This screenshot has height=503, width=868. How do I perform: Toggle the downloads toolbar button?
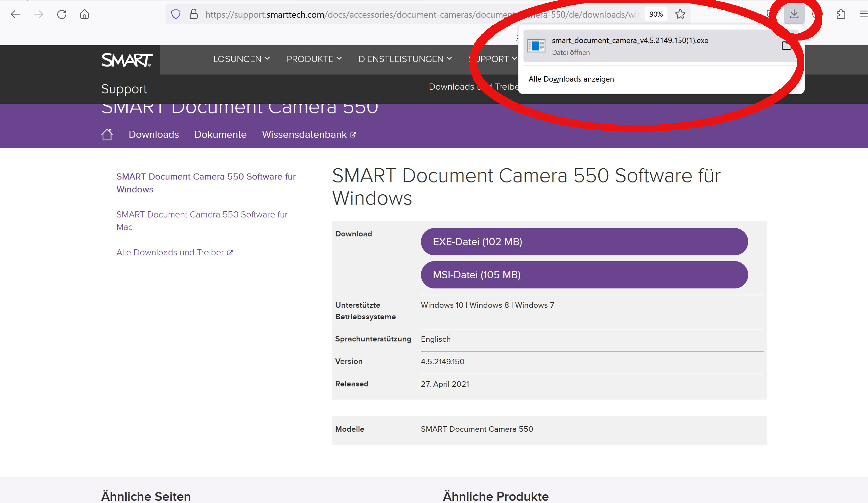click(x=794, y=14)
